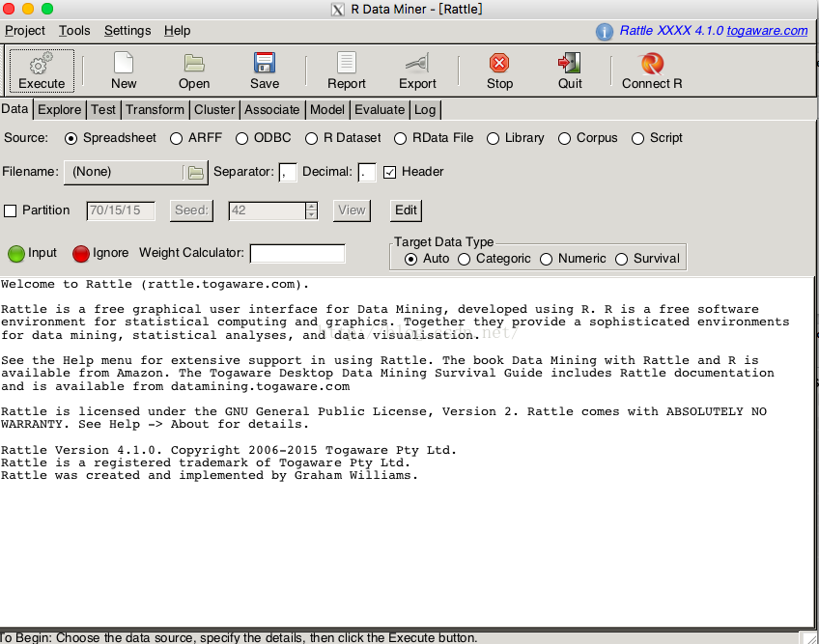Image resolution: width=819 pixels, height=644 pixels.
Task: Click the Export toolbar icon
Action: [417, 63]
